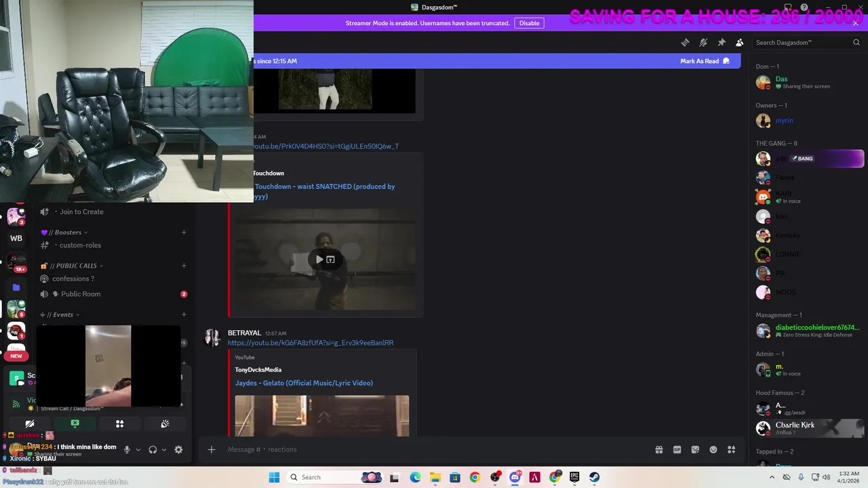Play the Touchdown waist SNATCHED video

pos(319,260)
